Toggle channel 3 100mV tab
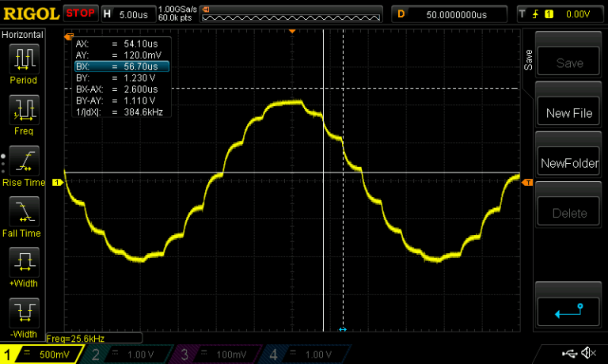 pos(217,355)
